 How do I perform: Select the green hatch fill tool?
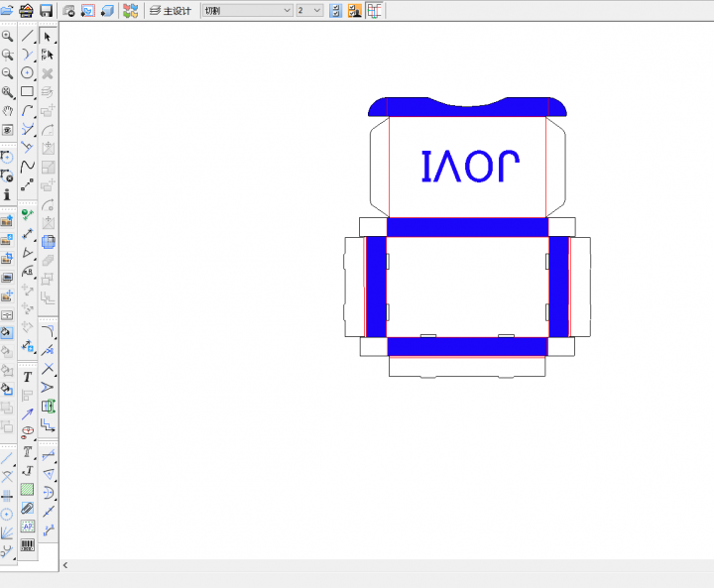pos(28,489)
